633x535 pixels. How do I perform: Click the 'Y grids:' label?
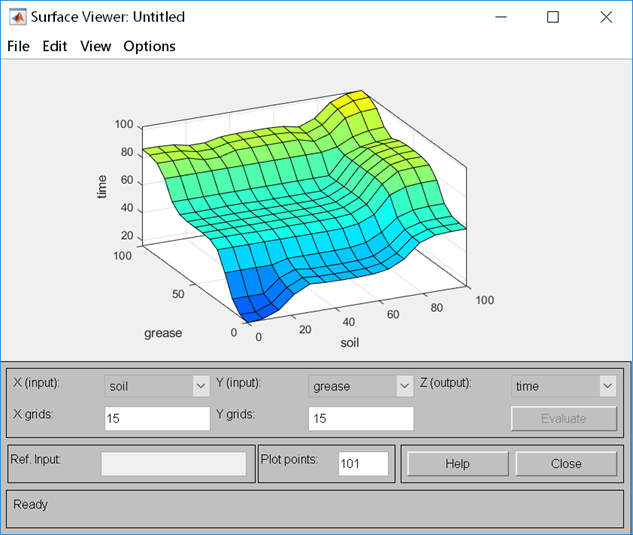[235, 414]
